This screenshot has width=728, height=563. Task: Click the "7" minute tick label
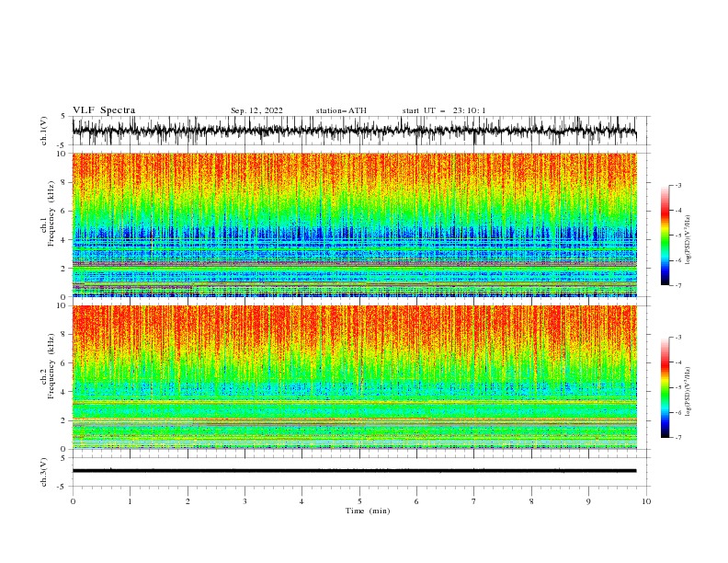474,501
